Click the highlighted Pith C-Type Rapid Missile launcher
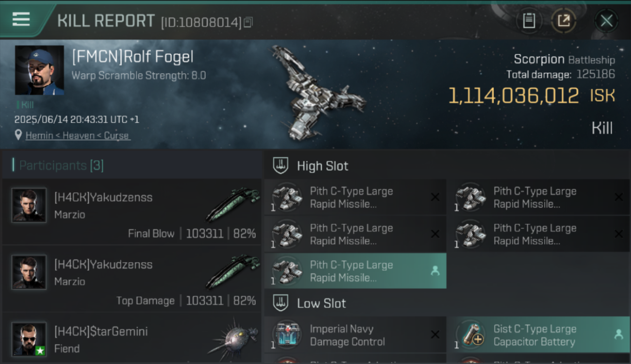This screenshot has width=631, height=364. tap(355, 271)
